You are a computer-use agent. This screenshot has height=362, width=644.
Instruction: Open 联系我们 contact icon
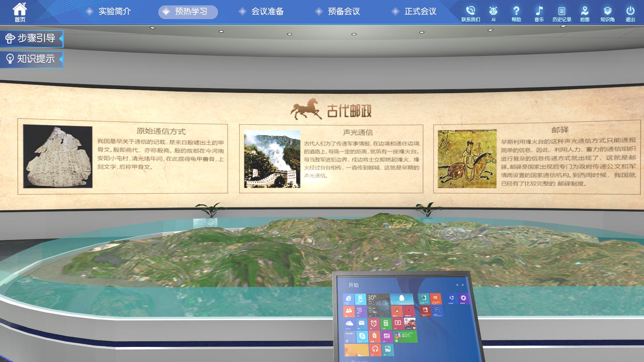471,13
